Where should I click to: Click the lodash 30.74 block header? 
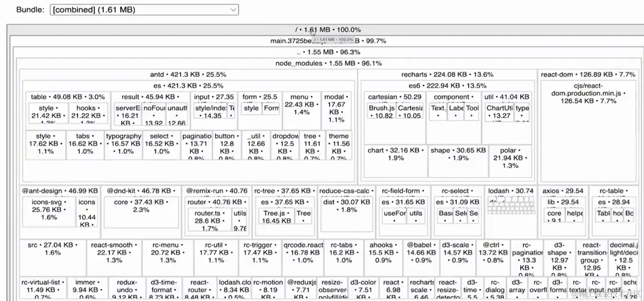click(x=511, y=191)
